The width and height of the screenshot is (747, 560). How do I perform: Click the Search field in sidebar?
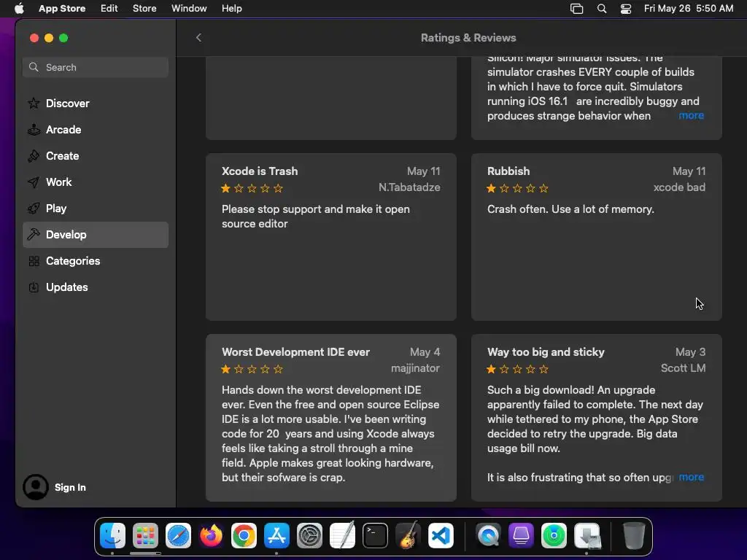tap(96, 67)
